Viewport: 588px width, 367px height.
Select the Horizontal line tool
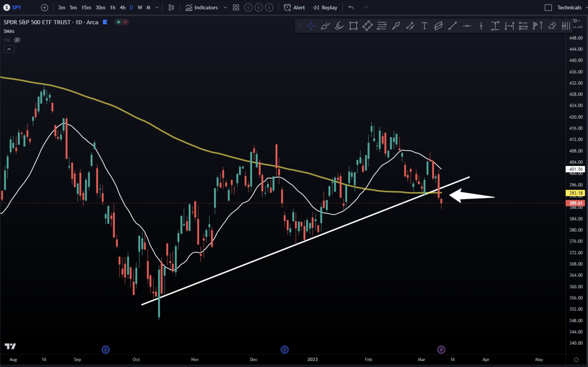click(467, 26)
